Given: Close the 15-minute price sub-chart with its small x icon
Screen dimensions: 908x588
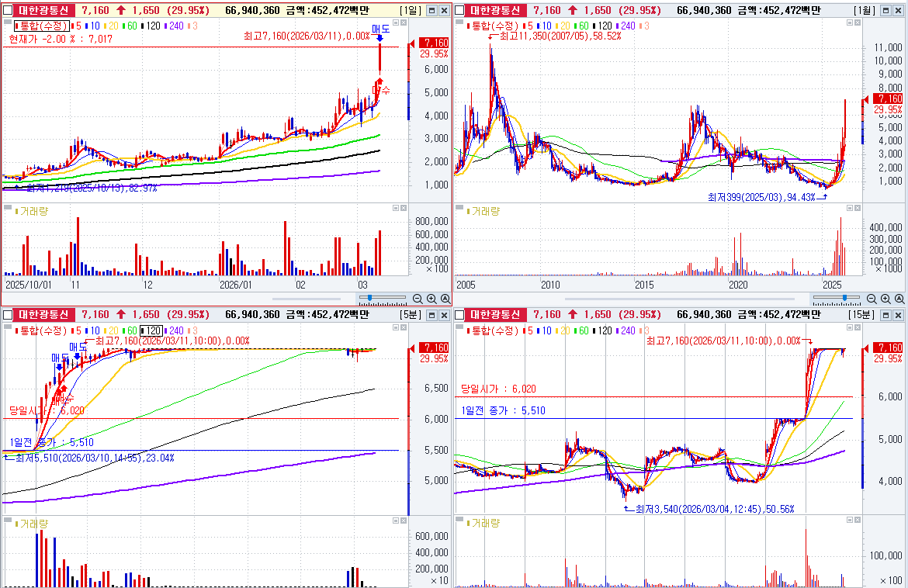Looking at the screenshot, I should (x=858, y=327).
